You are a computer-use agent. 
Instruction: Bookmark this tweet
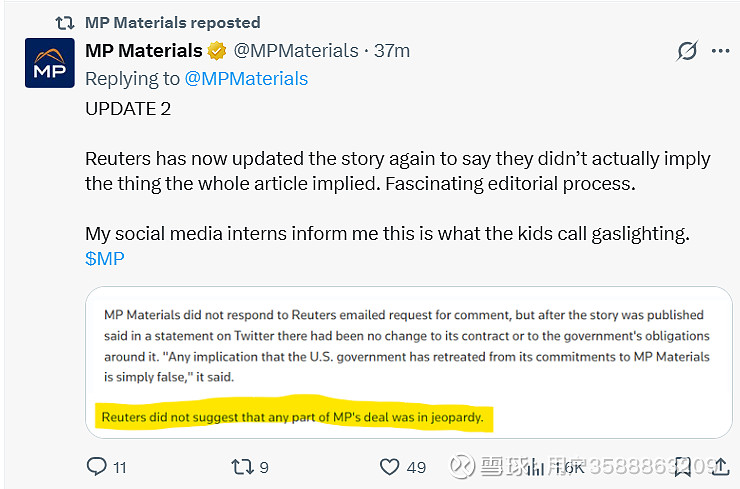pos(682,466)
